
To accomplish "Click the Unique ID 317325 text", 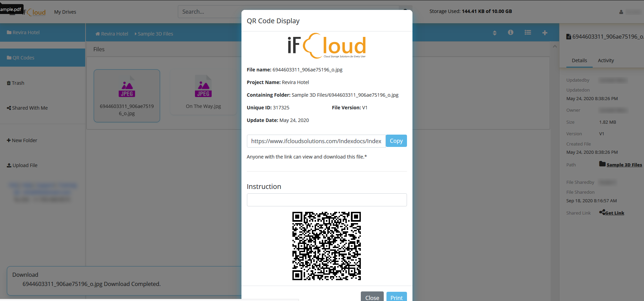I will 268,108.
